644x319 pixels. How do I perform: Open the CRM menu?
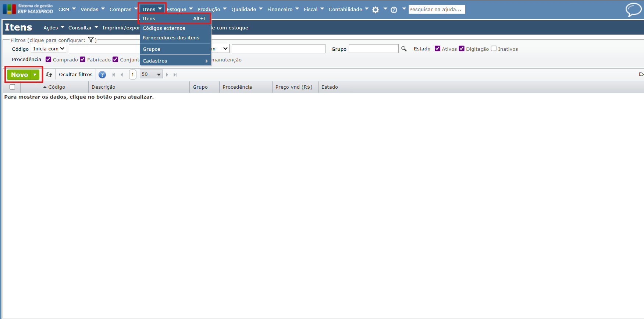click(67, 9)
